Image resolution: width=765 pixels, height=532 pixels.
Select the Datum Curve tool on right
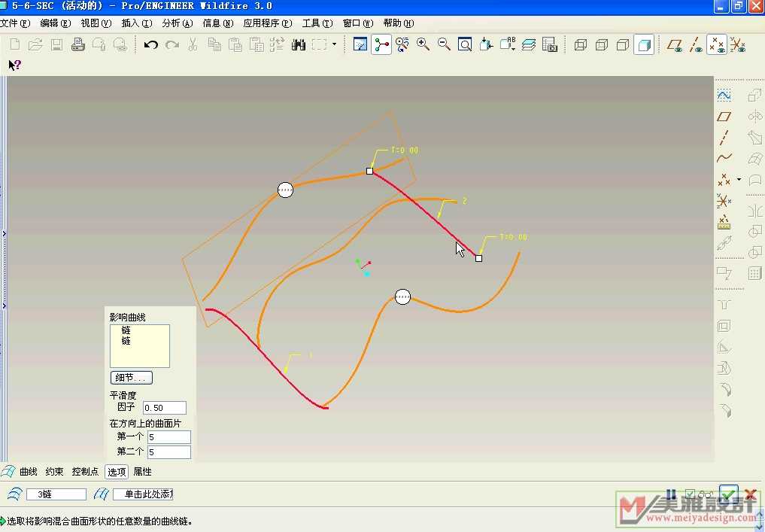[724, 158]
